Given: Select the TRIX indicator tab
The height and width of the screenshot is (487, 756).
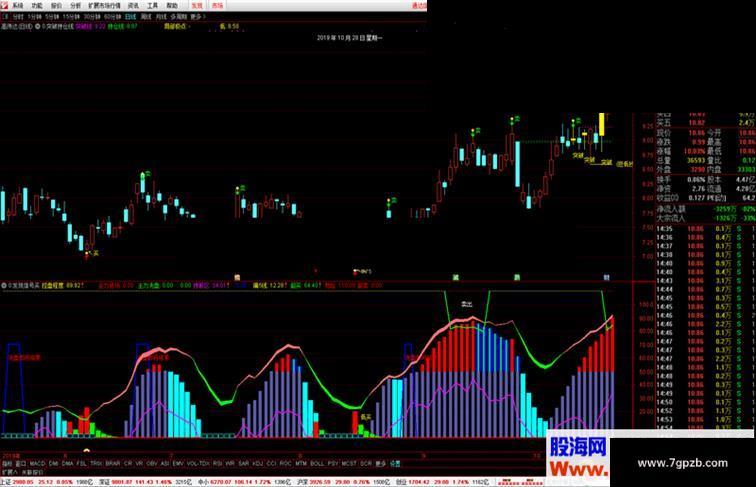Looking at the screenshot, I should pyautogui.click(x=96, y=463).
